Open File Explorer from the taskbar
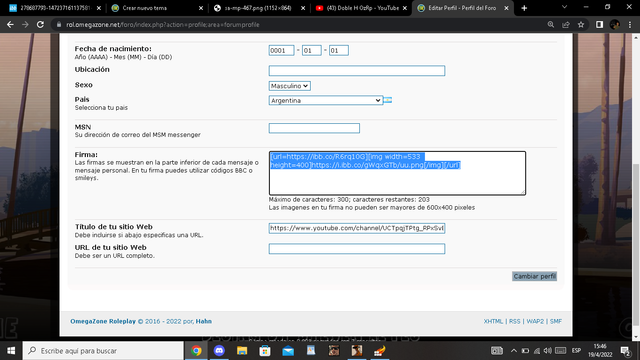This screenshot has width=640, height=360. (242, 351)
